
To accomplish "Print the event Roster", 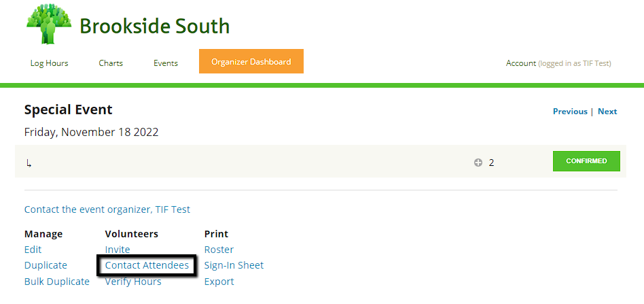I will pyautogui.click(x=219, y=250).
